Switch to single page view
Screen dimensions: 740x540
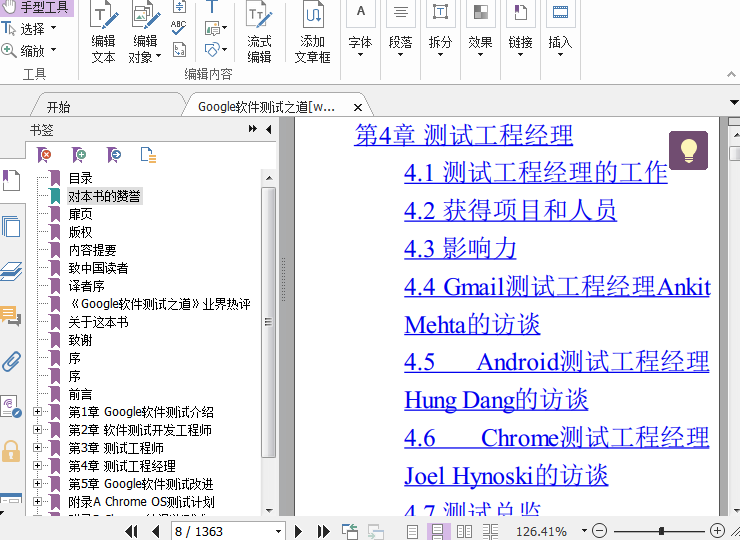(x=412, y=532)
